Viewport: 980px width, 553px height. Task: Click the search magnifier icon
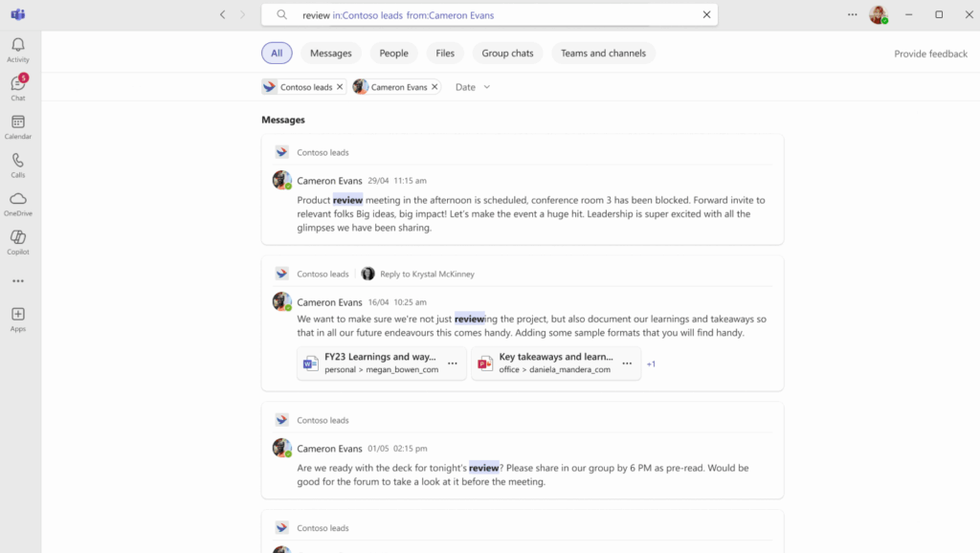282,14
